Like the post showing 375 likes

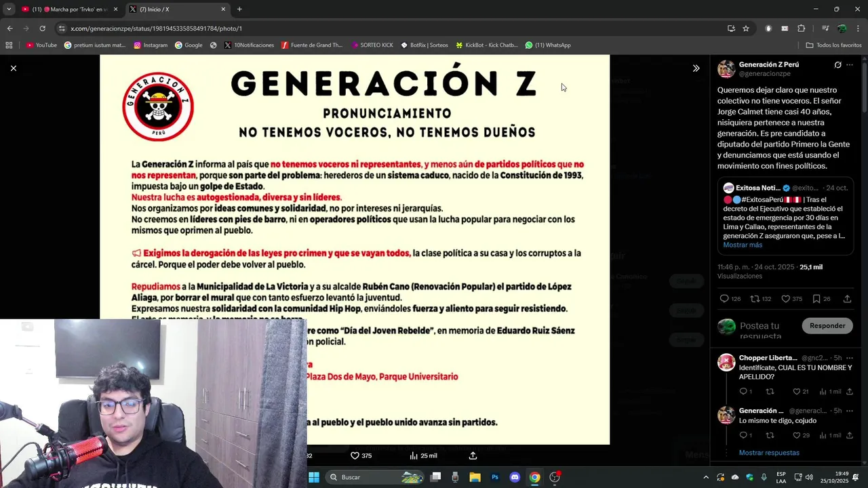point(785,299)
